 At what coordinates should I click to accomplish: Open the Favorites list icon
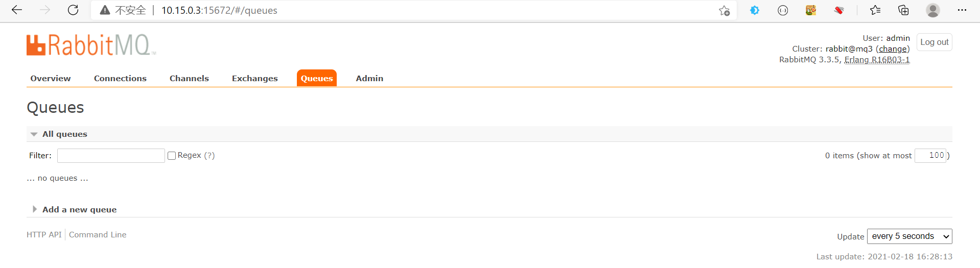pos(875,10)
